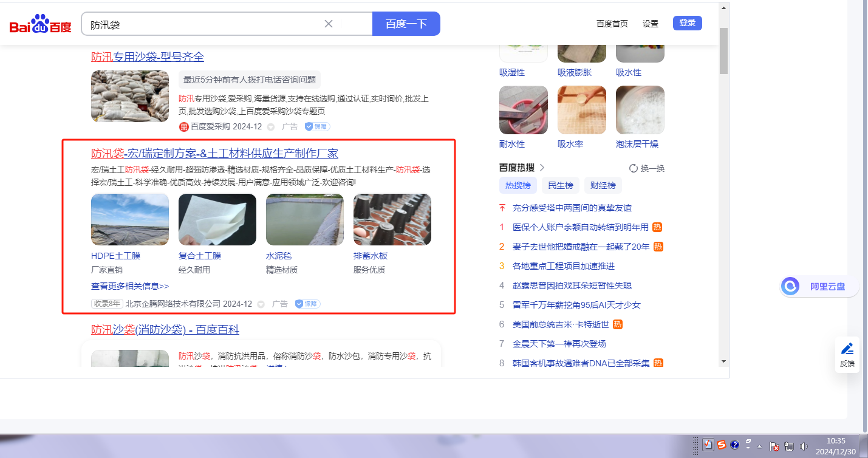Expand the 百度热搜 chevron arrow

point(542,168)
